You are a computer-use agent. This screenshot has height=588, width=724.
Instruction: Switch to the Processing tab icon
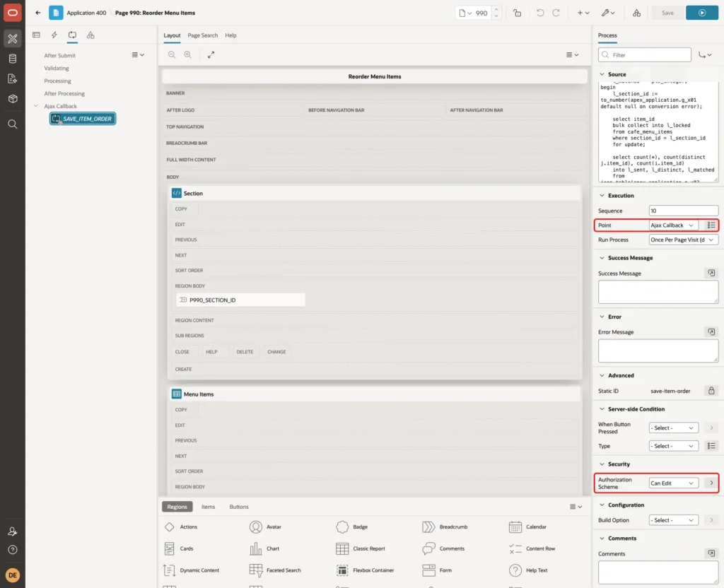(x=72, y=35)
